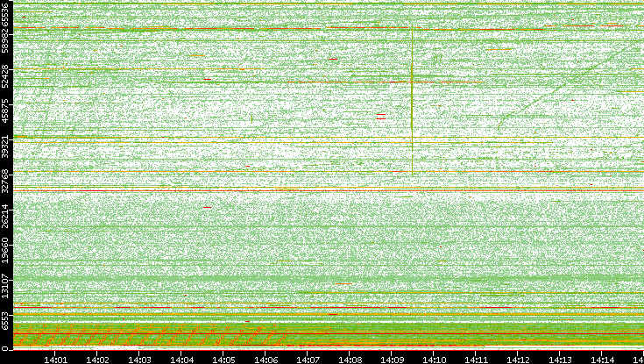644x364 pixels.
Task: Click the 14:07 time axis label
Action: 308,360
